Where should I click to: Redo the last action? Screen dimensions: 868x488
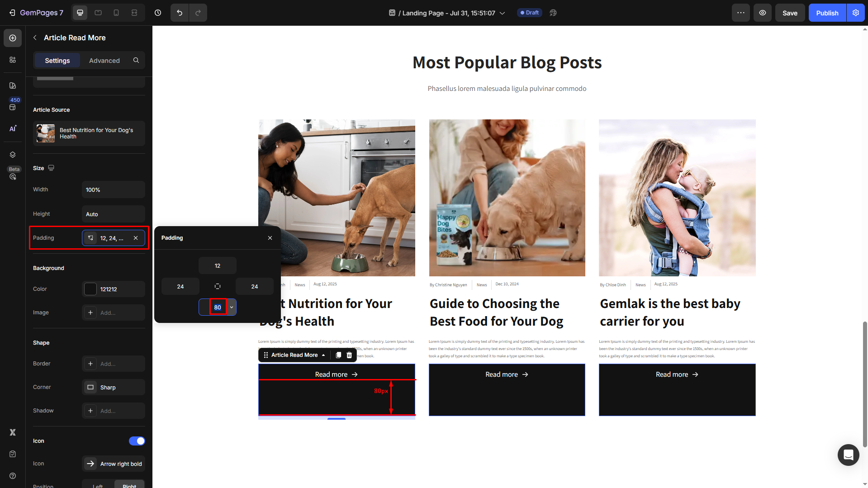coord(198,13)
